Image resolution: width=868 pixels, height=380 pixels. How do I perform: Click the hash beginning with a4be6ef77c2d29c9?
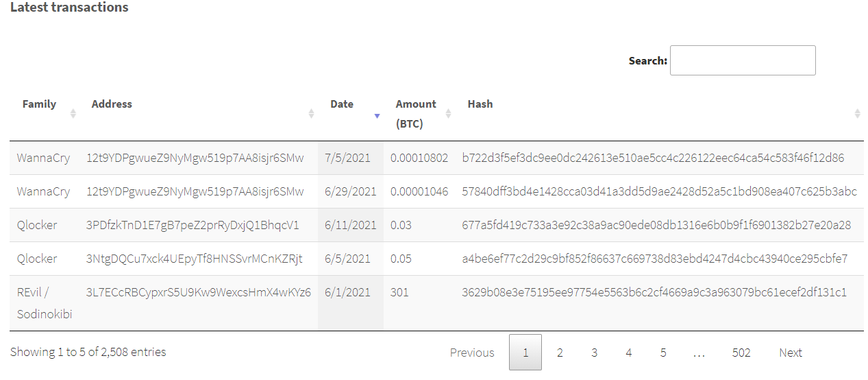point(655,259)
